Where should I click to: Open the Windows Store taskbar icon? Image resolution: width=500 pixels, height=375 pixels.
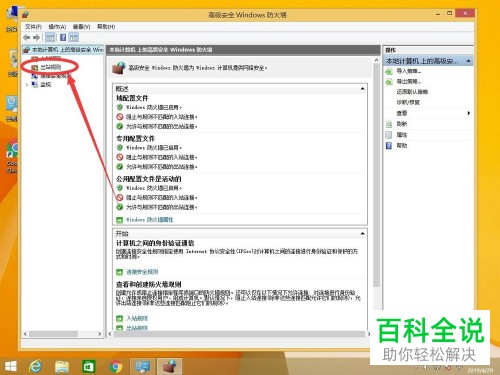(x=89, y=366)
